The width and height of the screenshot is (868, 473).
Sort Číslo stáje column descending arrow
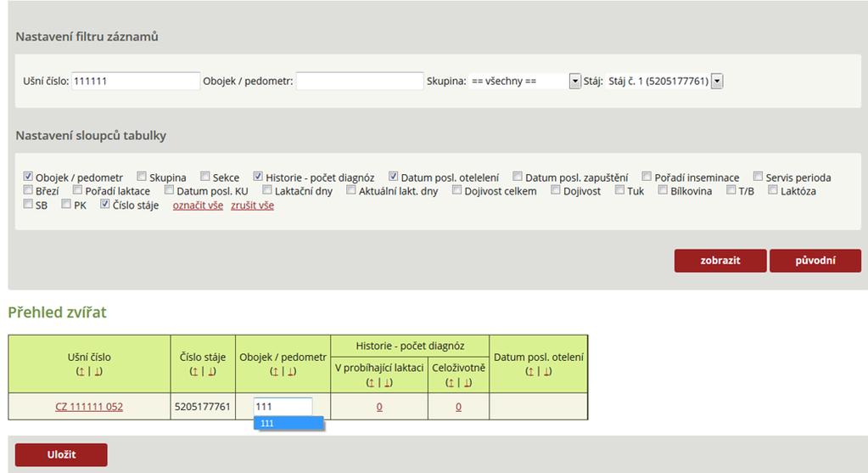click(x=211, y=372)
